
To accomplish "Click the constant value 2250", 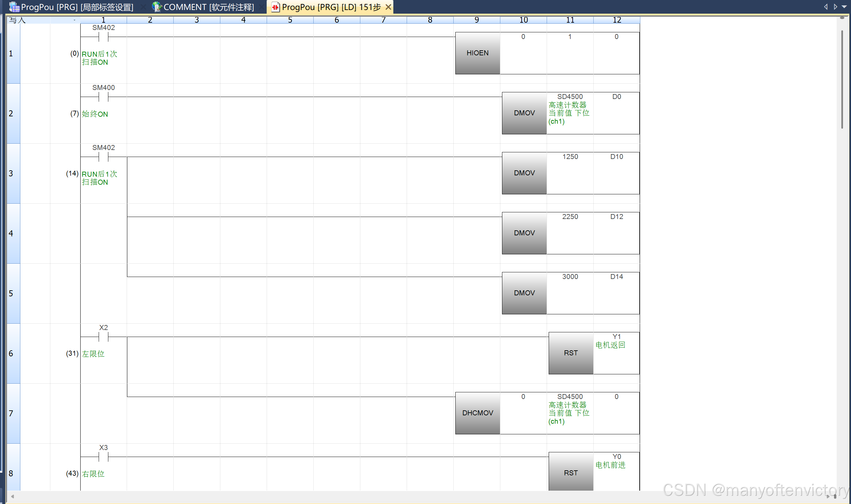I will [x=570, y=217].
